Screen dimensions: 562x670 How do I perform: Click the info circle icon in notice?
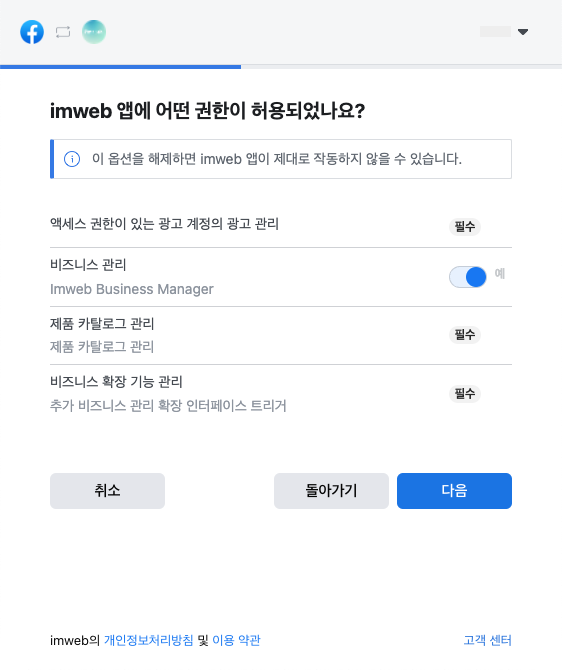pos(72,159)
